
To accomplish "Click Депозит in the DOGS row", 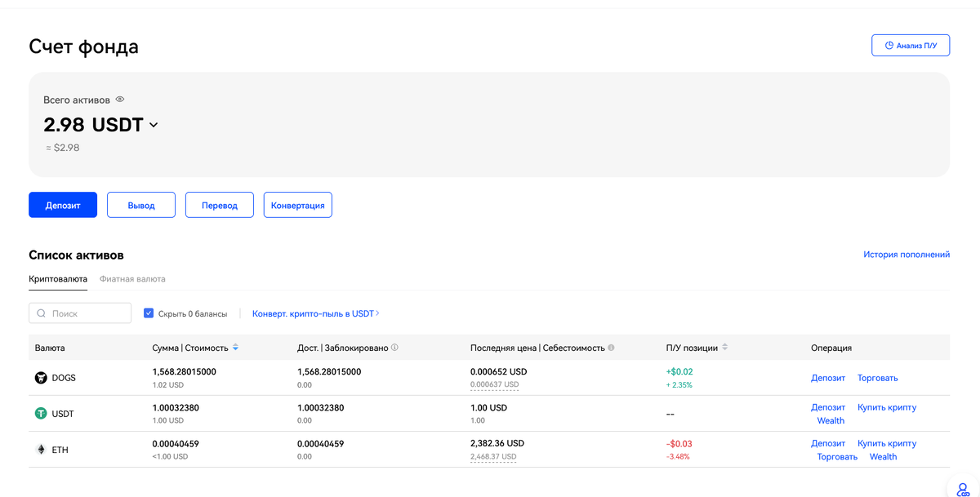I will click(x=828, y=378).
